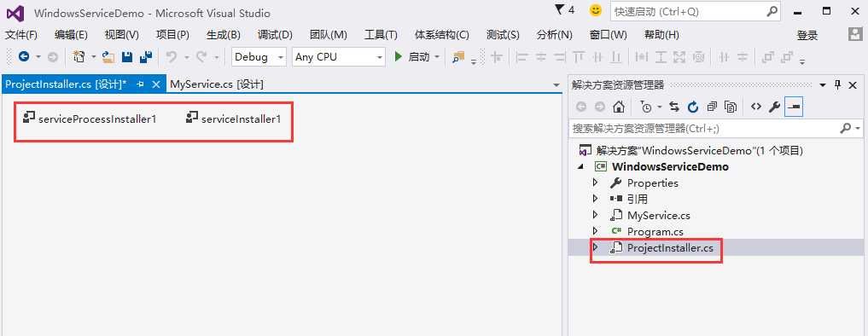Viewport: 868px width, 336px height.
Task: Select the solution 'WindowsServiceDemo' root node
Action: (x=690, y=151)
